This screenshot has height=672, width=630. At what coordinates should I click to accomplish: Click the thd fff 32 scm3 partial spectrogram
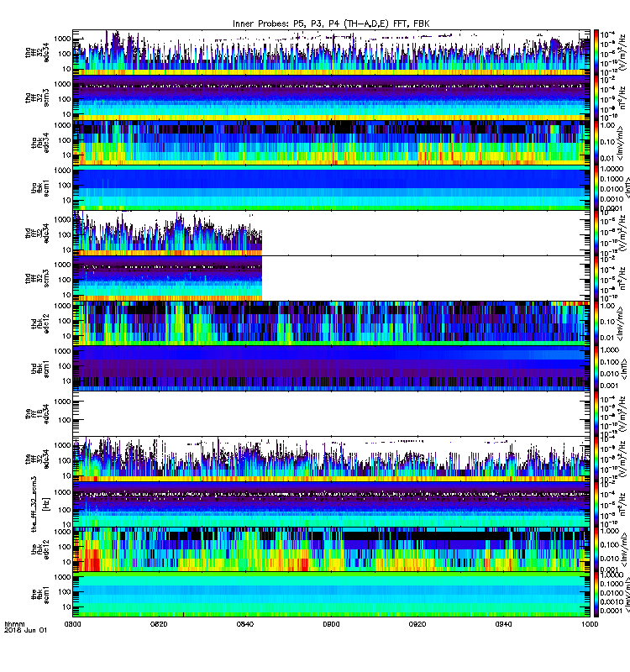(x=167, y=279)
